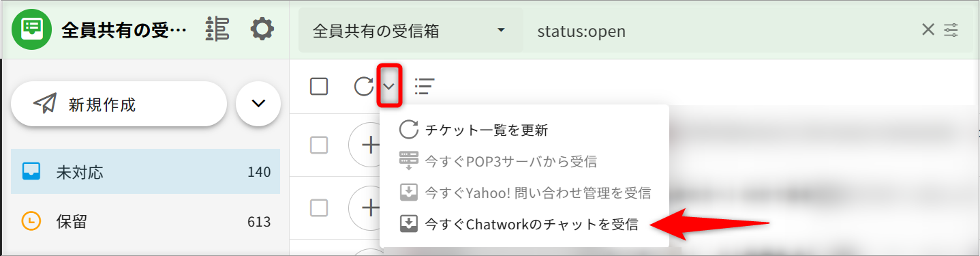The width and height of the screenshot is (980, 256).
Task: Click the 全員共有の受… title text
Action: coord(124,30)
